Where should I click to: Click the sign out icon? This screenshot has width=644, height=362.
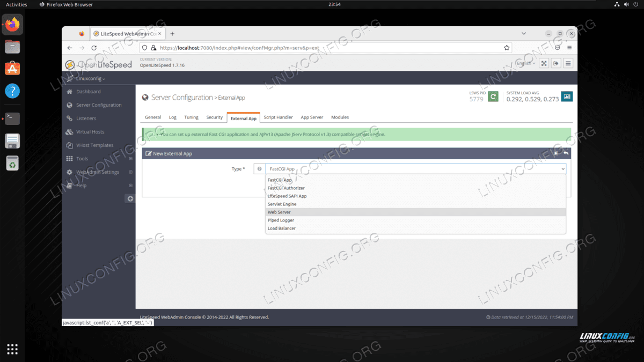point(556,63)
